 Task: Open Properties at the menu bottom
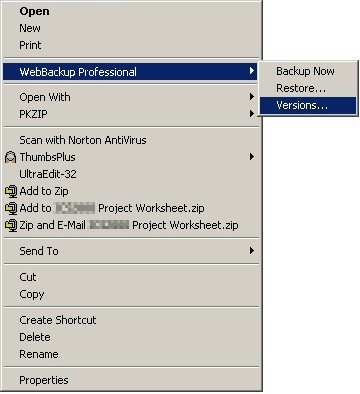click(131, 380)
